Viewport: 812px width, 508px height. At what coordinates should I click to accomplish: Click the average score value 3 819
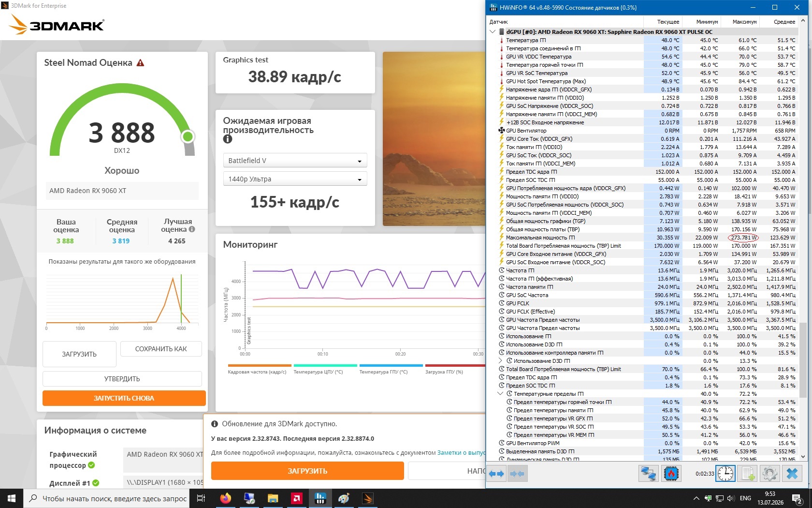pos(121,241)
